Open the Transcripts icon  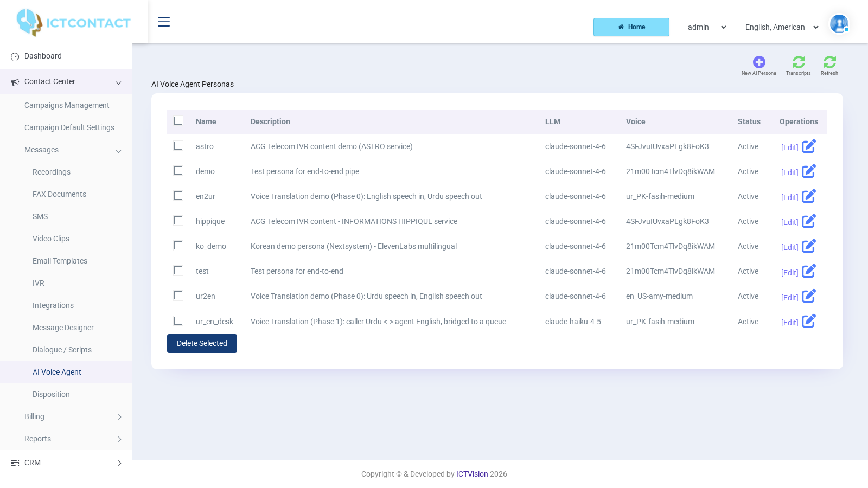pos(799,62)
